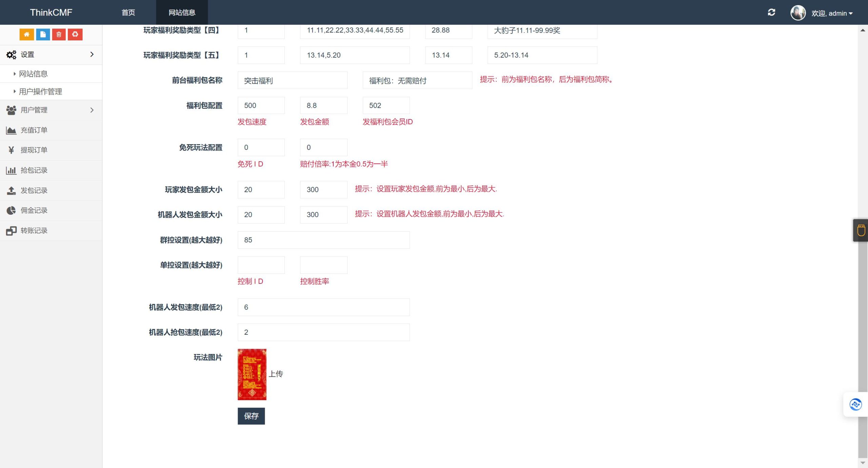Click the orange home shortcut icon
The image size is (868, 468).
click(26, 34)
